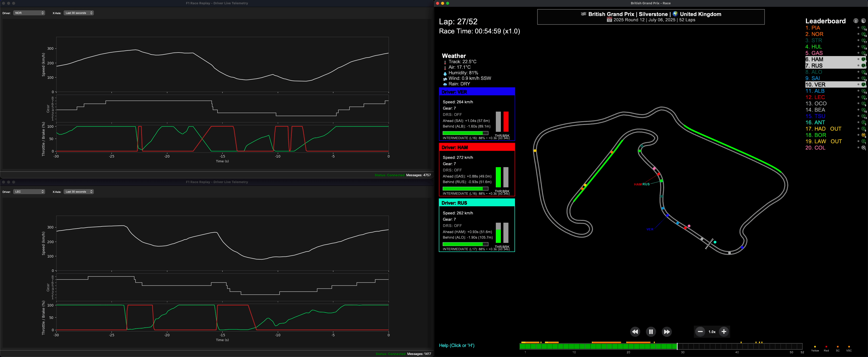868x357 pixels.
Task: Click BEA's intermediate tyre icon
Action: [863, 110]
